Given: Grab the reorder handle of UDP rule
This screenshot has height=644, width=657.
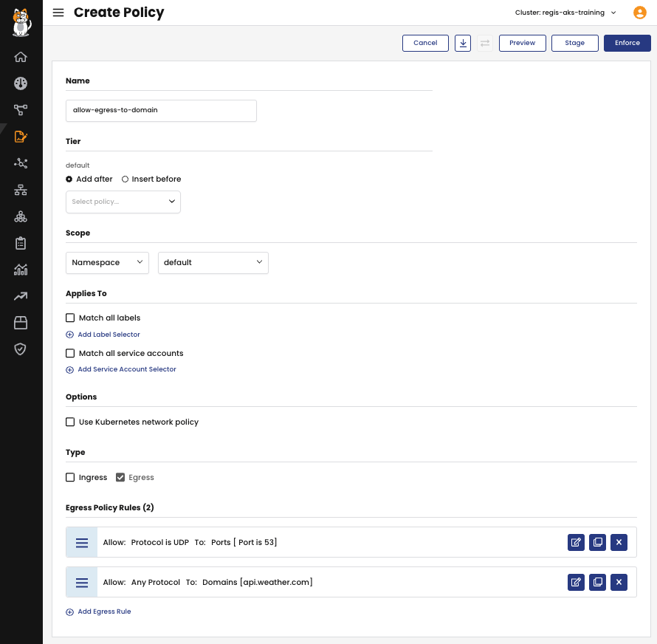Looking at the screenshot, I should pos(82,543).
